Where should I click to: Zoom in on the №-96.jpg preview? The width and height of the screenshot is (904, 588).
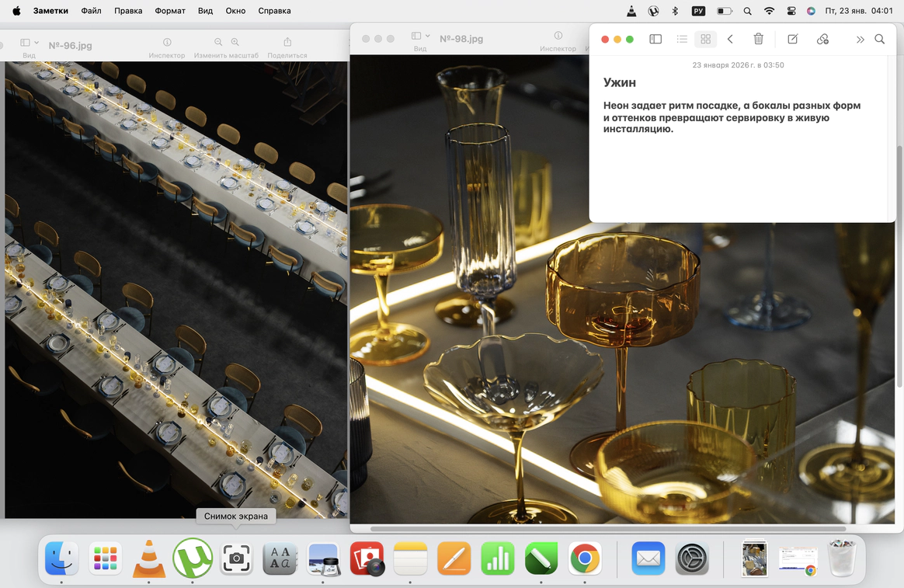[235, 43]
